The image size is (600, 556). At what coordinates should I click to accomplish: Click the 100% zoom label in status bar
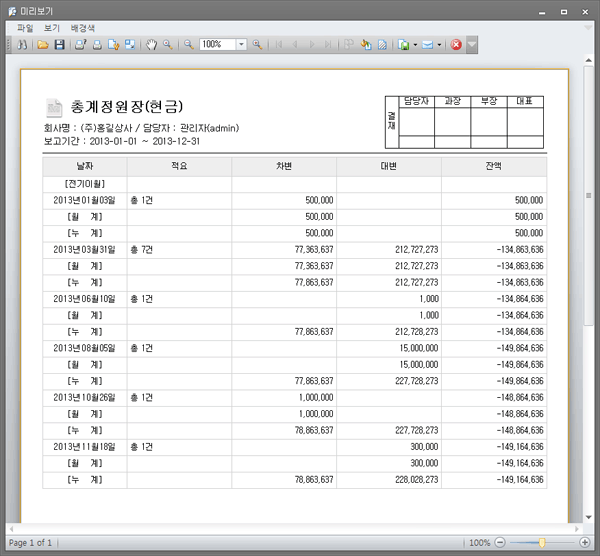click(480, 543)
